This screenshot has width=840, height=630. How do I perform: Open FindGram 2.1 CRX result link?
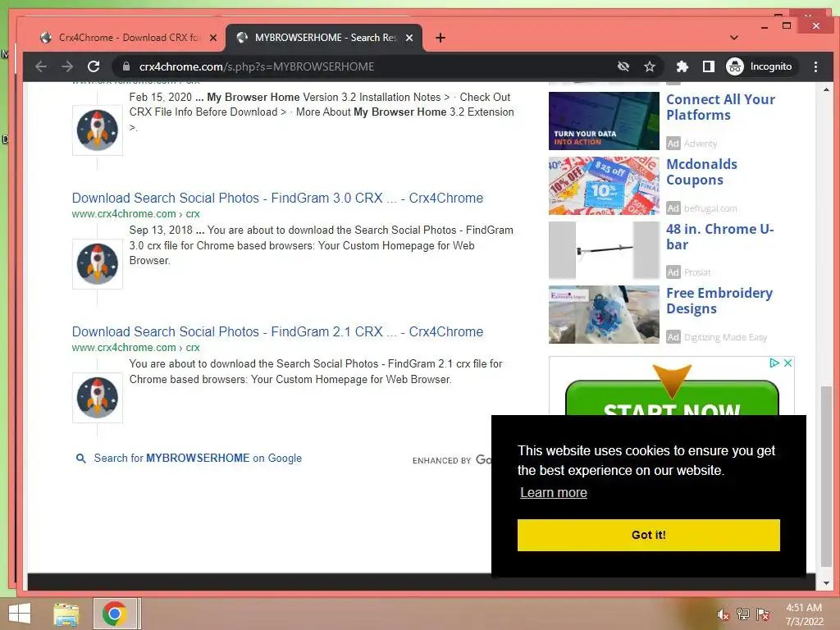pyautogui.click(x=277, y=331)
